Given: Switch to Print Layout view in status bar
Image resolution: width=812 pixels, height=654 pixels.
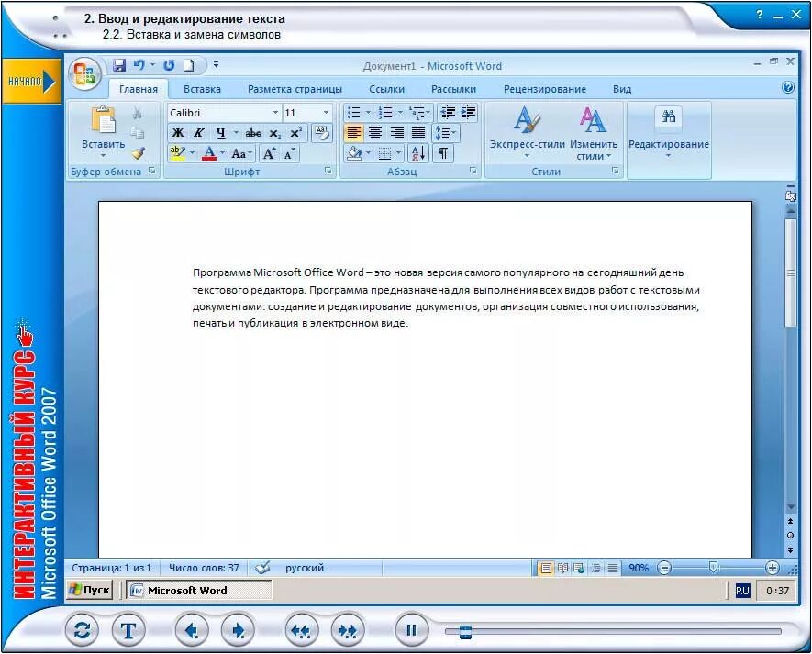Looking at the screenshot, I should click(545, 568).
